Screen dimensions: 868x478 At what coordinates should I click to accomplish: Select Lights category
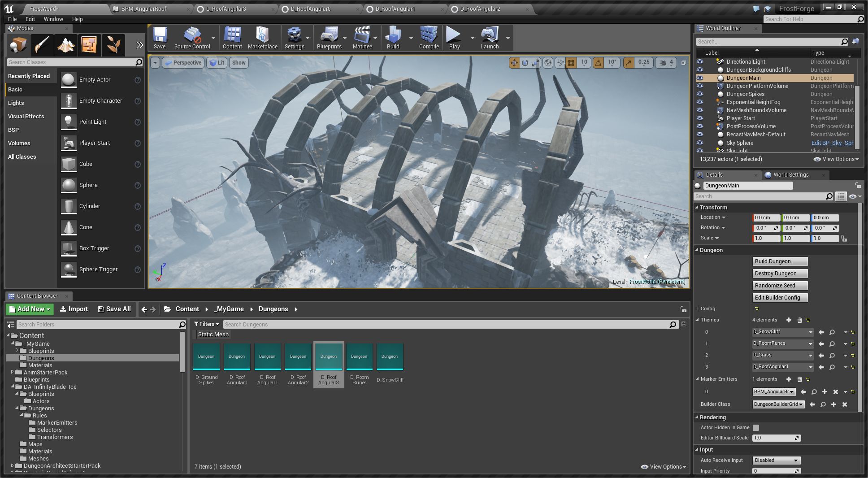click(16, 103)
